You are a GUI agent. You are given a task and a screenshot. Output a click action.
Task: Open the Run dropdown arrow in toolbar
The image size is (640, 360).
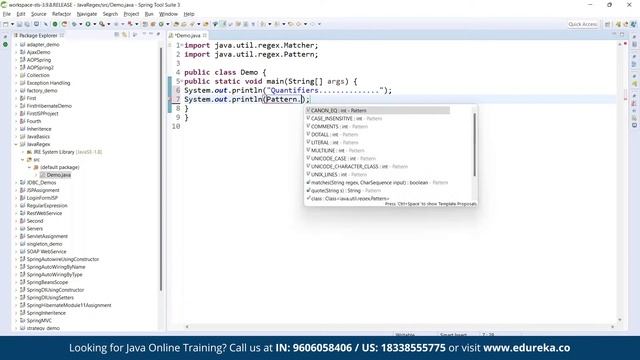tap(94, 24)
